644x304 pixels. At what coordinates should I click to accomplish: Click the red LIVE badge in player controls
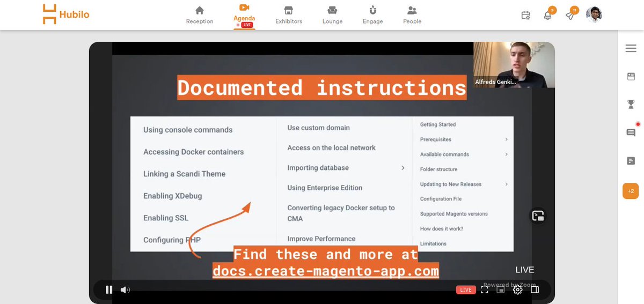click(466, 290)
